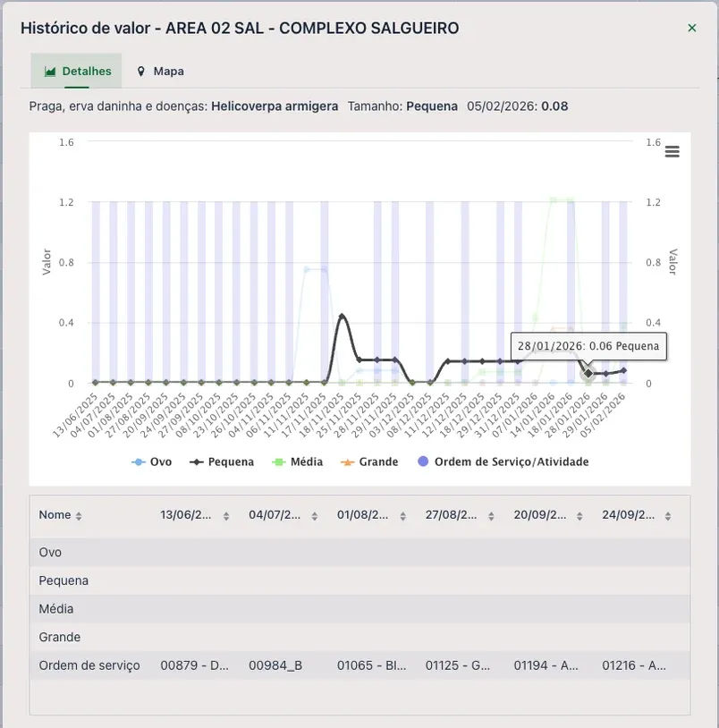This screenshot has height=728, width=719.
Task: Open the Mapa tab
Action: click(161, 71)
